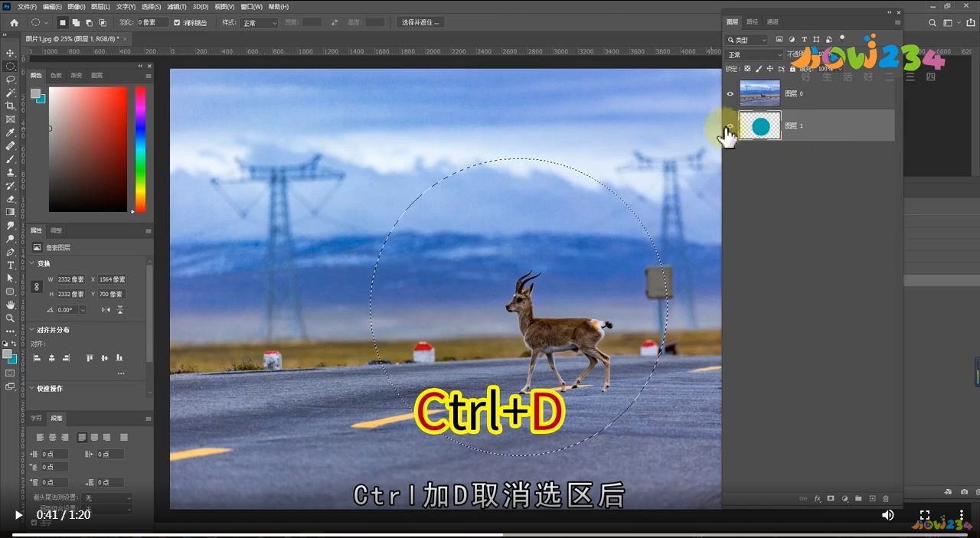
Task: Open the rotation angle dropdown arrow
Action: click(x=83, y=310)
